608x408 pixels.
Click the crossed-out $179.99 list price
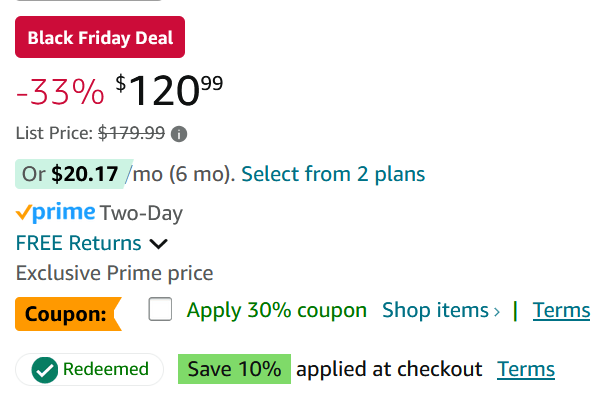tap(131, 133)
